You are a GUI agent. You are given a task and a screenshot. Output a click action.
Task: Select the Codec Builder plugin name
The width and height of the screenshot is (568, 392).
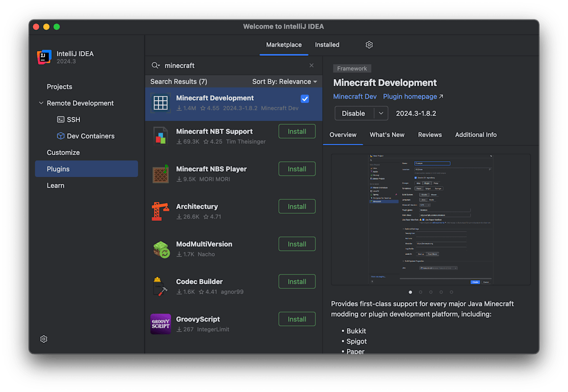[x=199, y=281]
